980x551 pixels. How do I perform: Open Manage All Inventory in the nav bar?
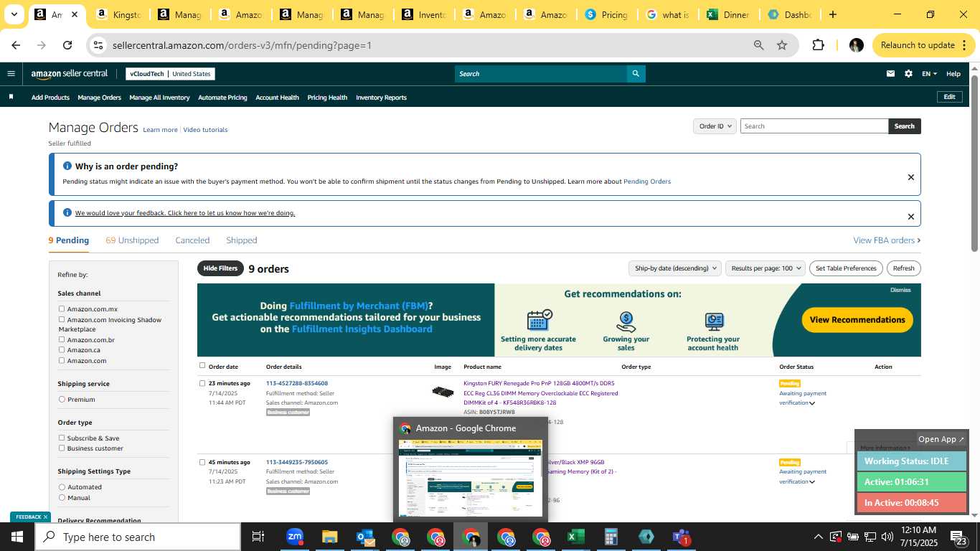159,98
